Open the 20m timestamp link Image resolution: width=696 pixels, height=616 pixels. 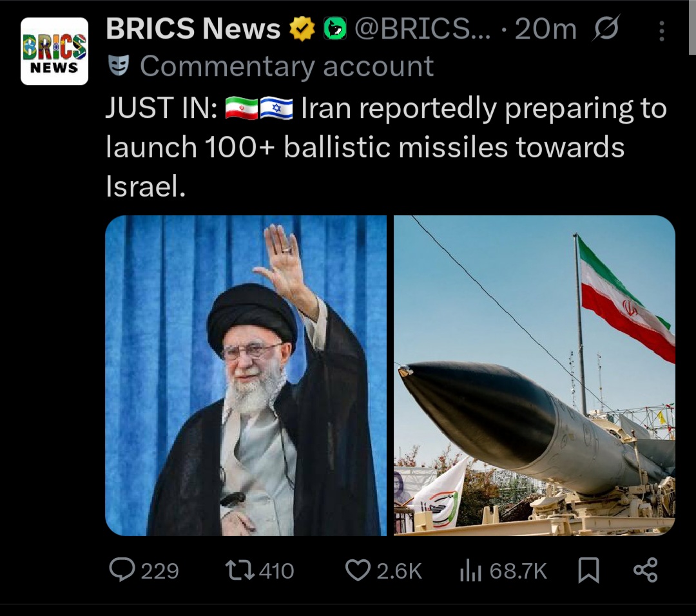tap(546, 29)
